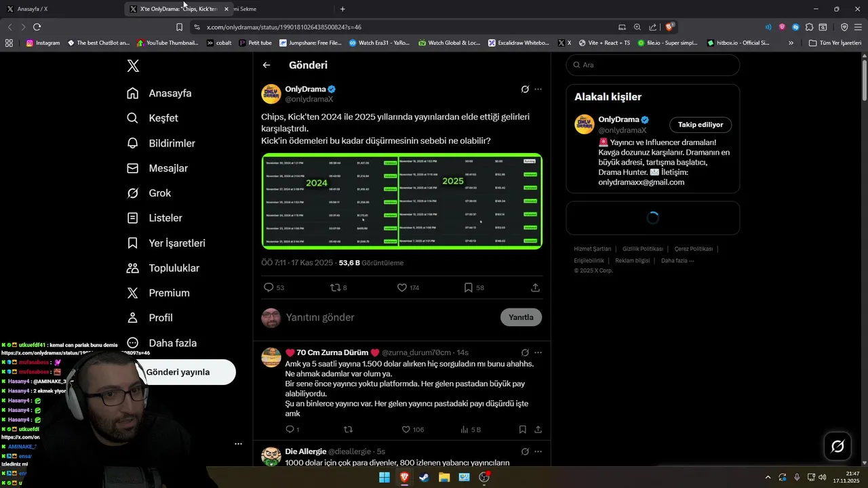Open the 2024 vs 2025 earnings image
The image size is (868, 488).
402,201
